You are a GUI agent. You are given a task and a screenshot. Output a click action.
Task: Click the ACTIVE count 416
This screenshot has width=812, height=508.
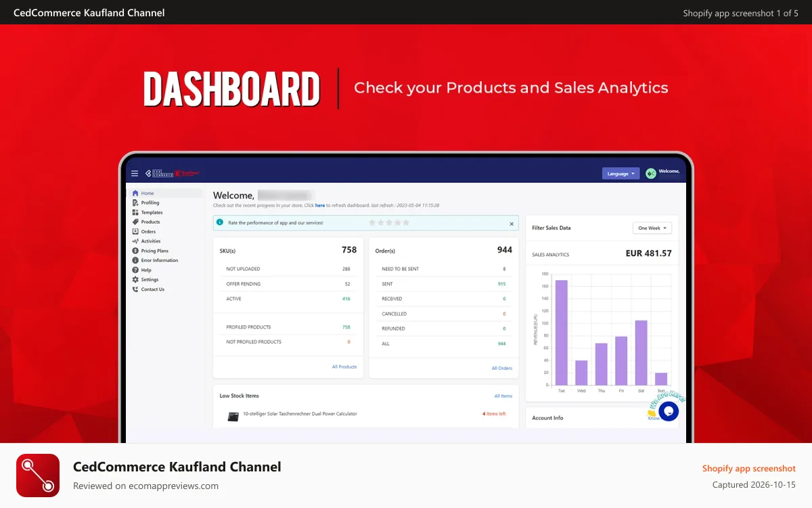pos(346,299)
